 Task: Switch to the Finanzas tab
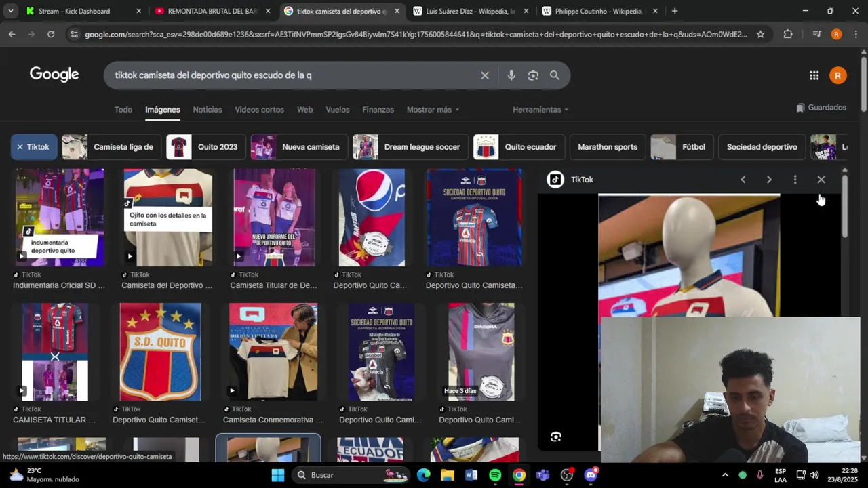[x=378, y=110]
